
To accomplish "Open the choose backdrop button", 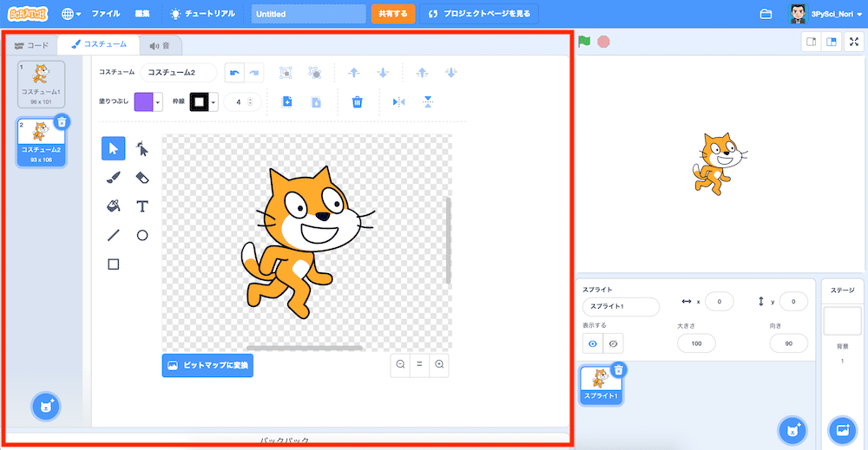I will click(843, 430).
